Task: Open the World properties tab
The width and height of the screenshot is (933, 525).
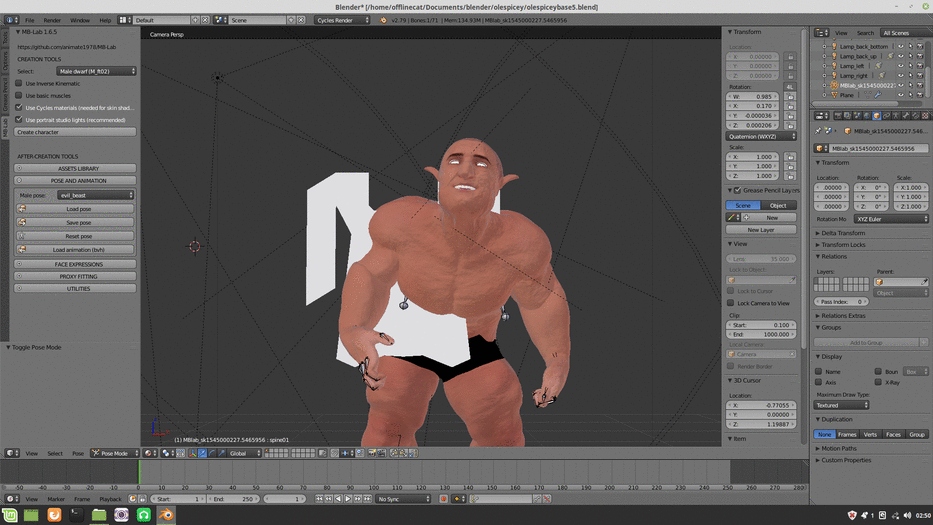Action: (x=866, y=115)
